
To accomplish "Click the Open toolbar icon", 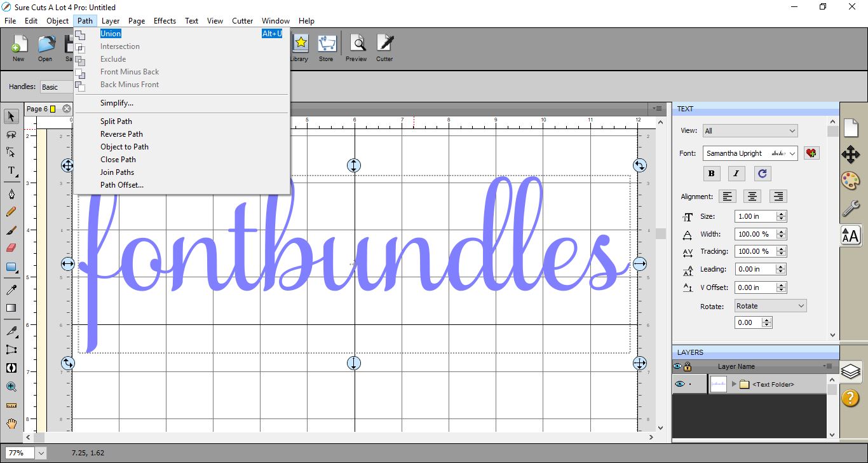I will point(45,48).
